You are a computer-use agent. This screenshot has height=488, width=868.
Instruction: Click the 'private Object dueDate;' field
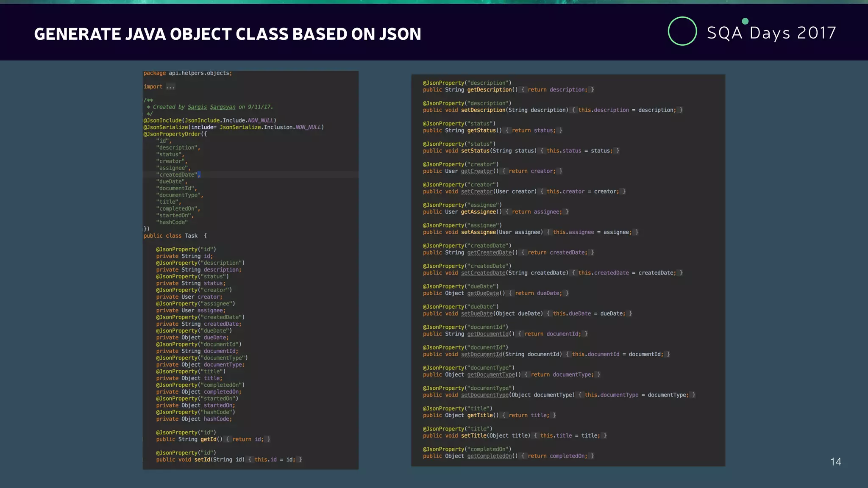coord(192,338)
